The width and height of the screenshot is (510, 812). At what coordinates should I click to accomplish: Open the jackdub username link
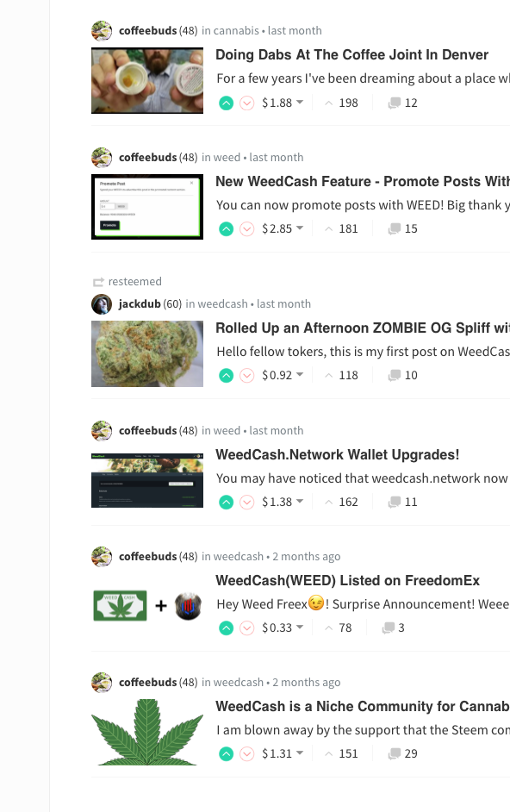click(140, 304)
